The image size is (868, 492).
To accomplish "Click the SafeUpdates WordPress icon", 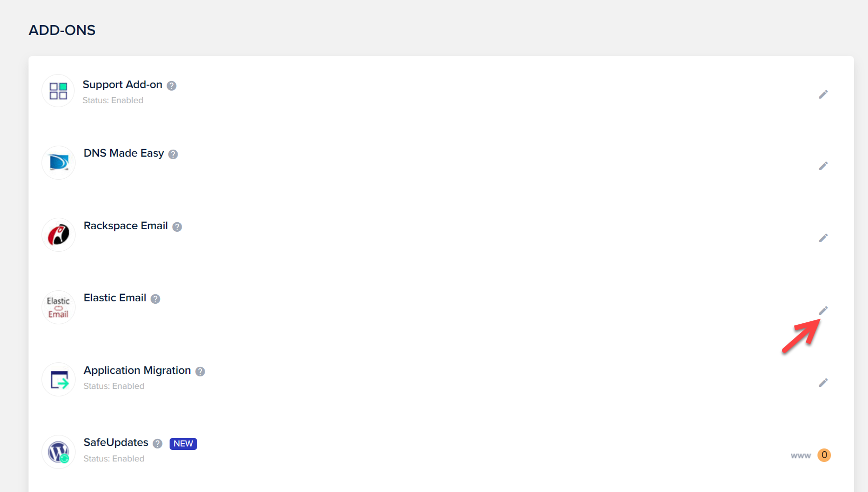I will pos(58,451).
